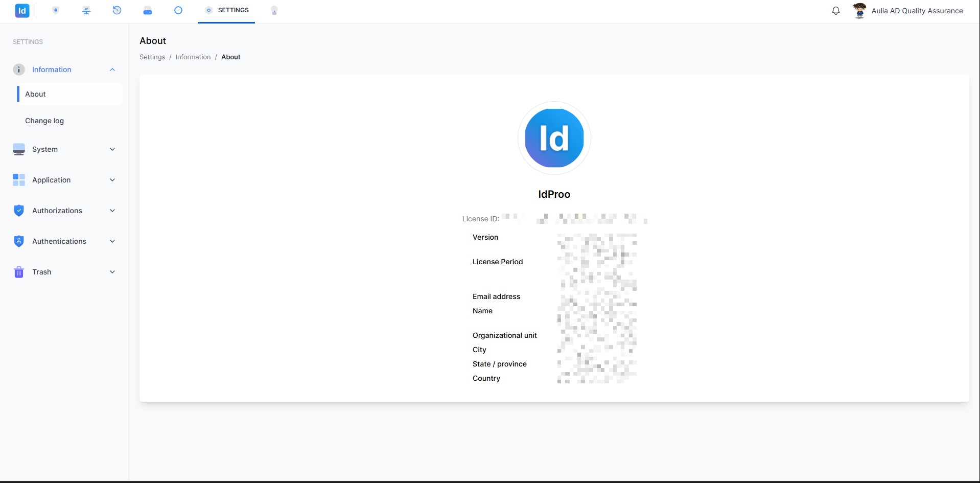Viewport: 980px width, 483px height.
Task: Click the City label
Action: coord(479,350)
